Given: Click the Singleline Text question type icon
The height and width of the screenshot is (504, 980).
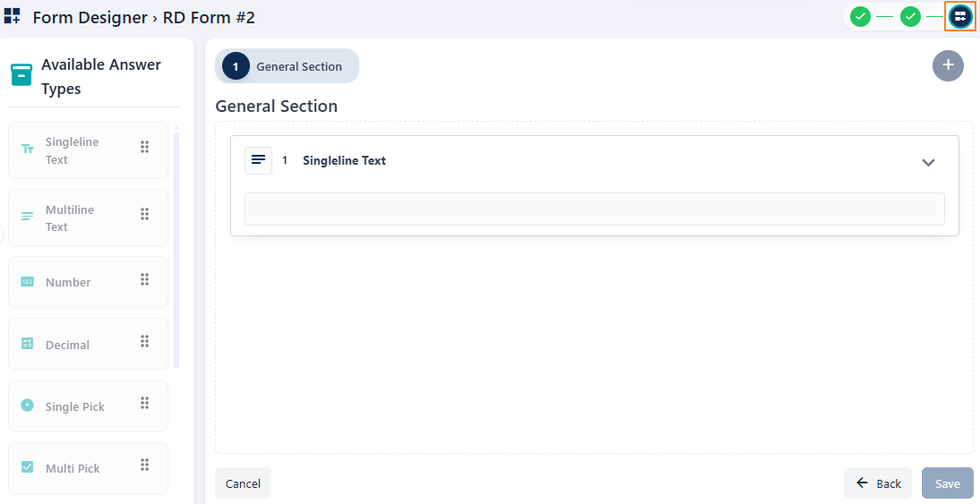Looking at the screenshot, I should click(258, 160).
